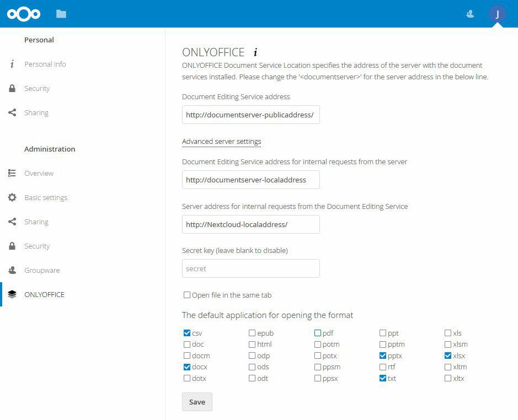Open the Contacts icon in the header
Image resolution: width=518 pixels, height=420 pixels.
coord(470,14)
